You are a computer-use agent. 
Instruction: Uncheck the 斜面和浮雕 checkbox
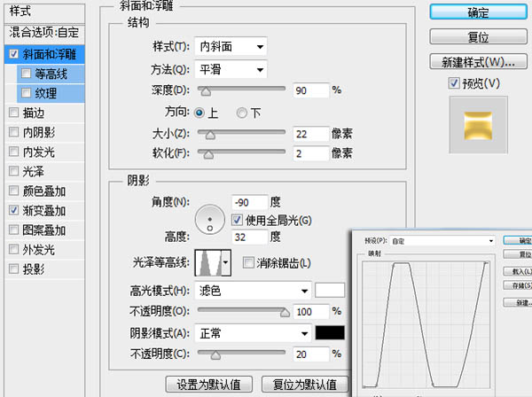coord(14,54)
